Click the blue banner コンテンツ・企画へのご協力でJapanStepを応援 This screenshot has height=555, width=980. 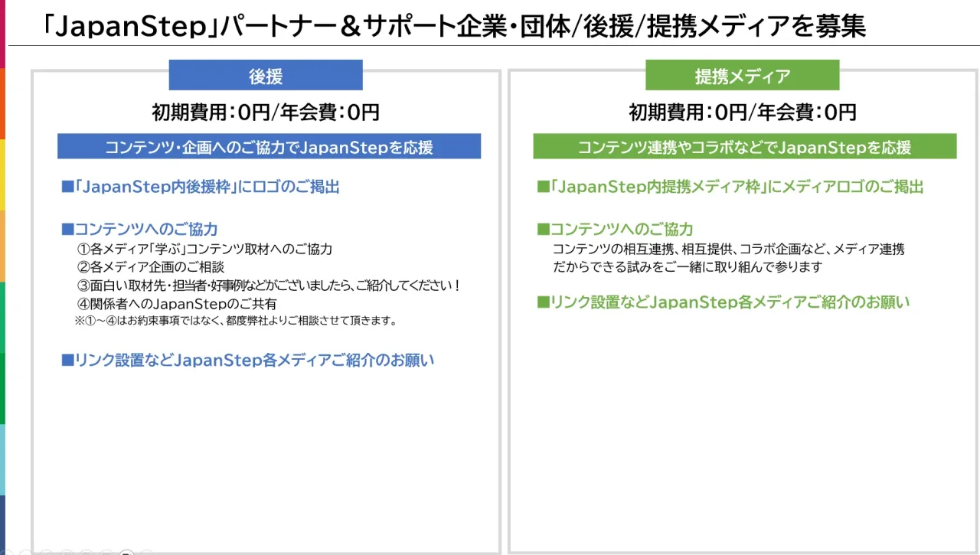click(x=269, y=147)
